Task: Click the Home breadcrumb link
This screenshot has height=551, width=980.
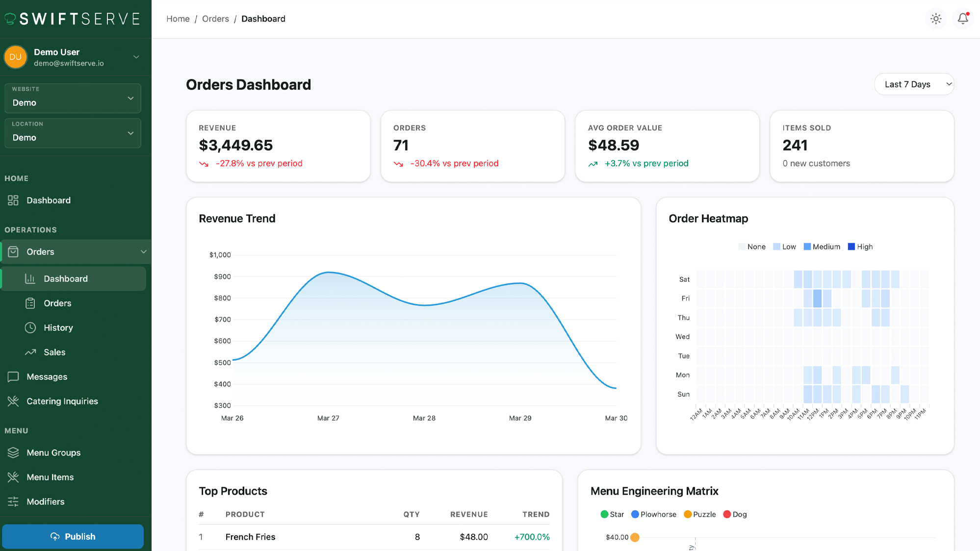Action: click(x=178, y=19)
